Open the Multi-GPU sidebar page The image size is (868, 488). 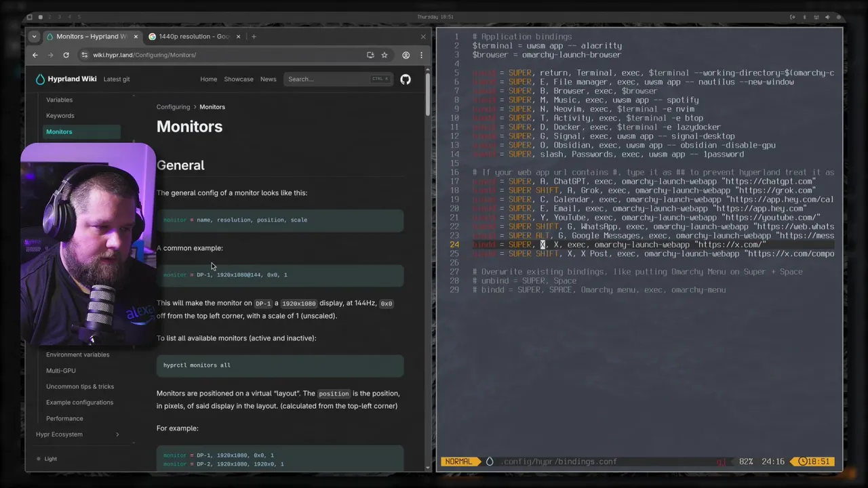point(61,371)
